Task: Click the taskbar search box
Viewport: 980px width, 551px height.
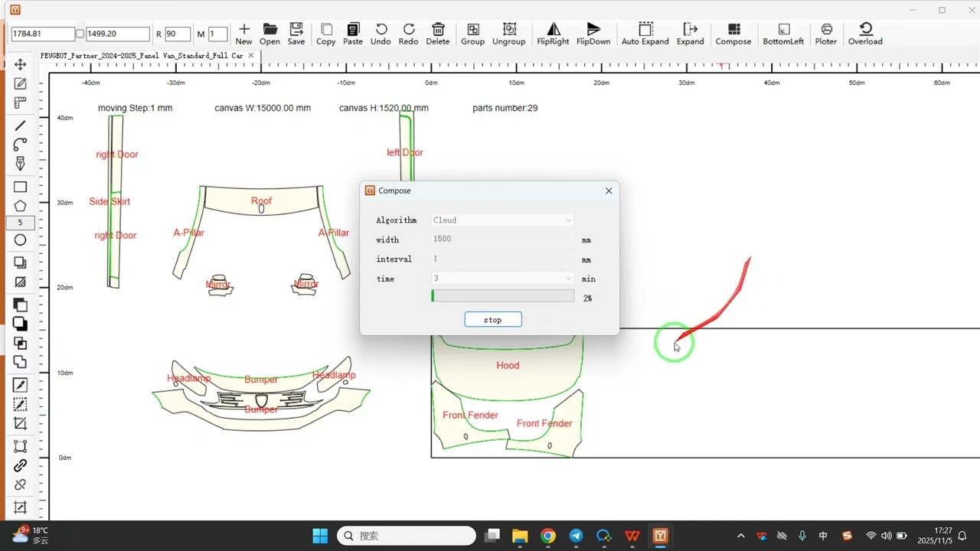Action: click(x=407, y=536)
